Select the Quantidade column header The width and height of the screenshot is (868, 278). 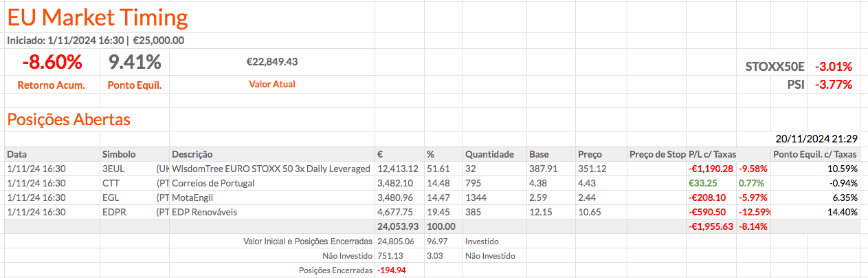click(489, 154)
